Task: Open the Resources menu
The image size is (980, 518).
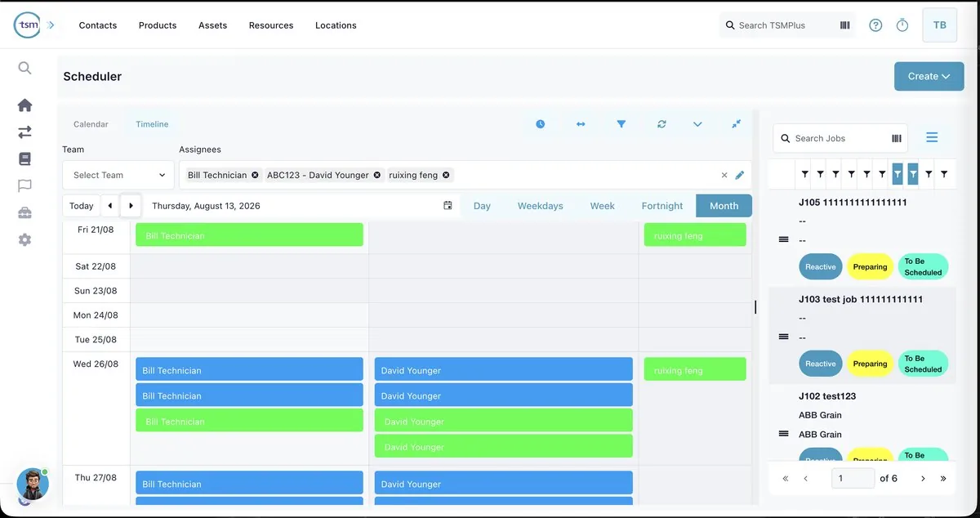Action: pos(271,25)
